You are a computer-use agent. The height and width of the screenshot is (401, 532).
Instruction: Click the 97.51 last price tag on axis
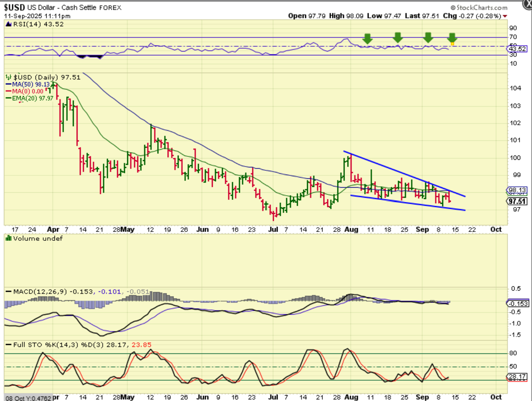516,201
